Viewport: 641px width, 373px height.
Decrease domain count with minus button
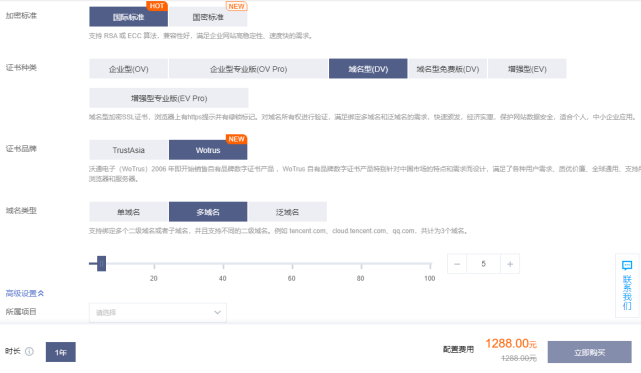click(x=457, y=264)
